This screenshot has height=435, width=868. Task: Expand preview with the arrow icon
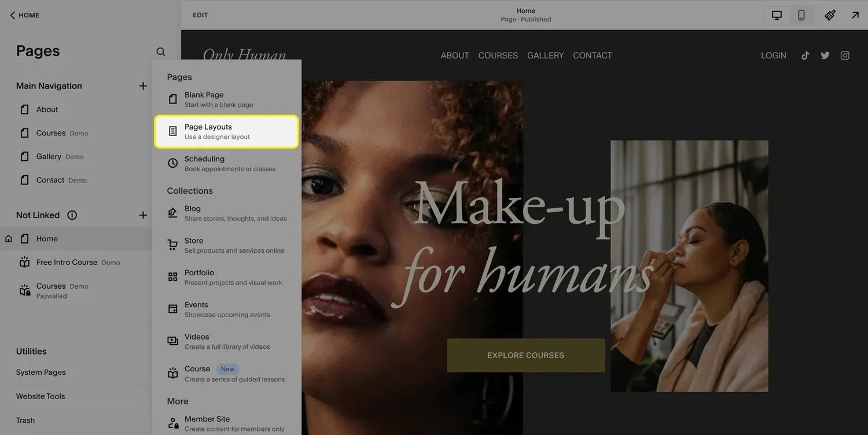855,15
